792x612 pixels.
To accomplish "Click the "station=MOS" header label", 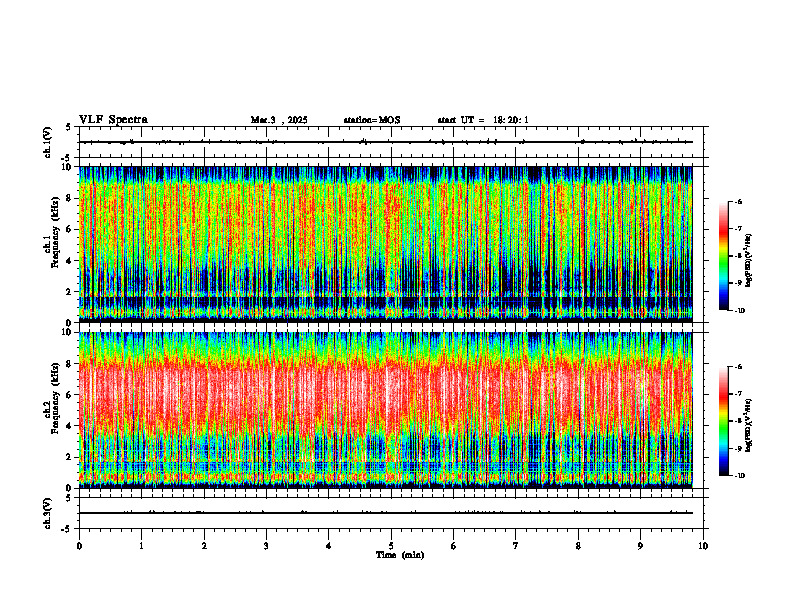I will (x=372, y=120).
